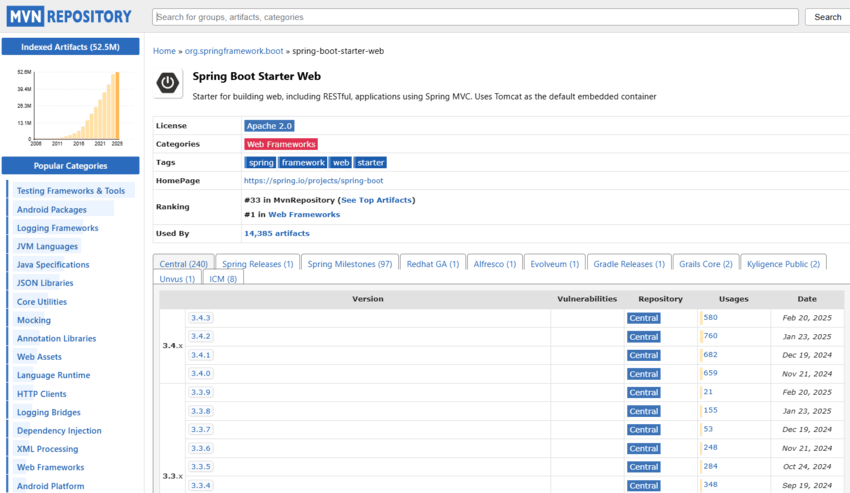The image size is (850, 493).
Task: Click the Central badge for version 3.4.3
Action: pos(643,318)
